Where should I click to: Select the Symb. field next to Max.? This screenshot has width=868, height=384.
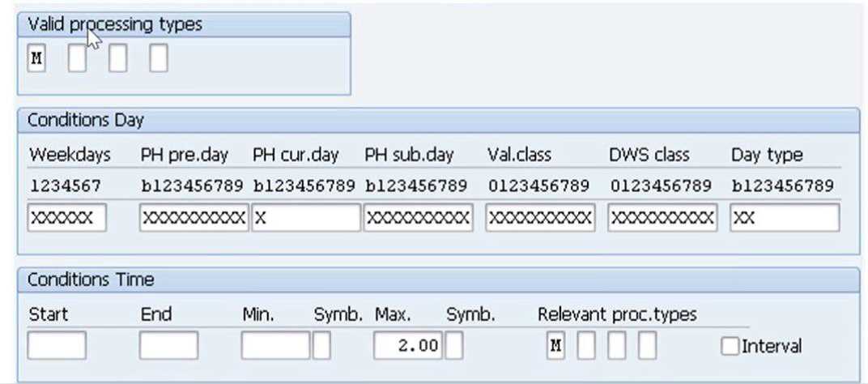click(x=454, y=346)
